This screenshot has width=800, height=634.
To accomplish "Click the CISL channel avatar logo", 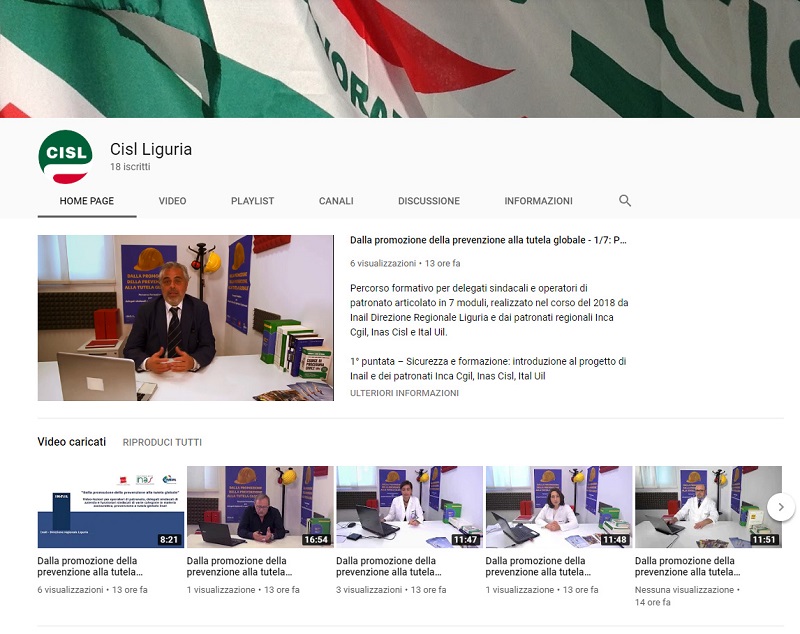I will coord(65,157).
